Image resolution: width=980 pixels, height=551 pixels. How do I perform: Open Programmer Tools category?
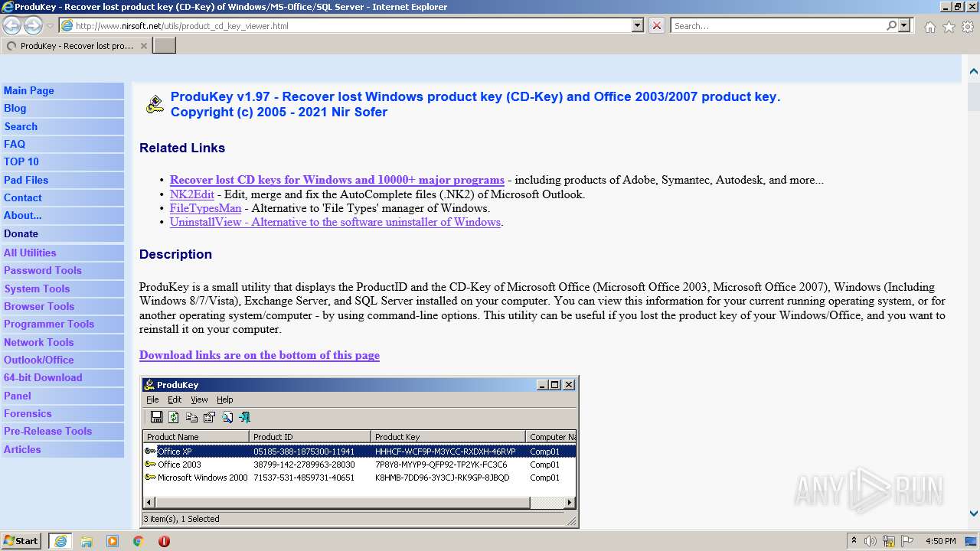tap(62, 324)
